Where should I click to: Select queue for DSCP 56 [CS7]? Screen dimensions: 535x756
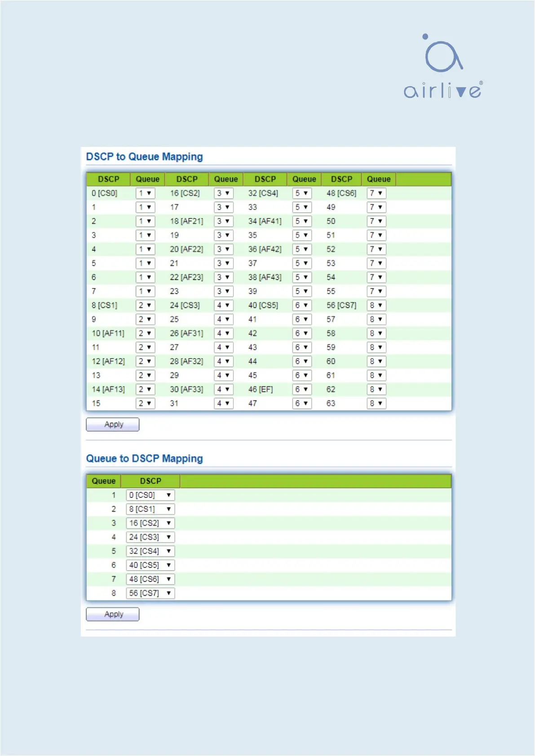pos(376,306)
